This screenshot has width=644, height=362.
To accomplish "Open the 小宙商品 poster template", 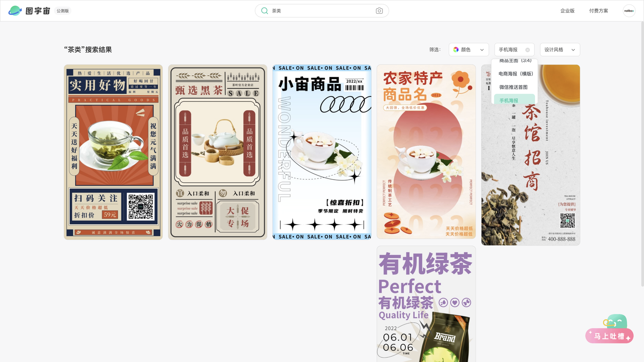I will pos(322,152).
